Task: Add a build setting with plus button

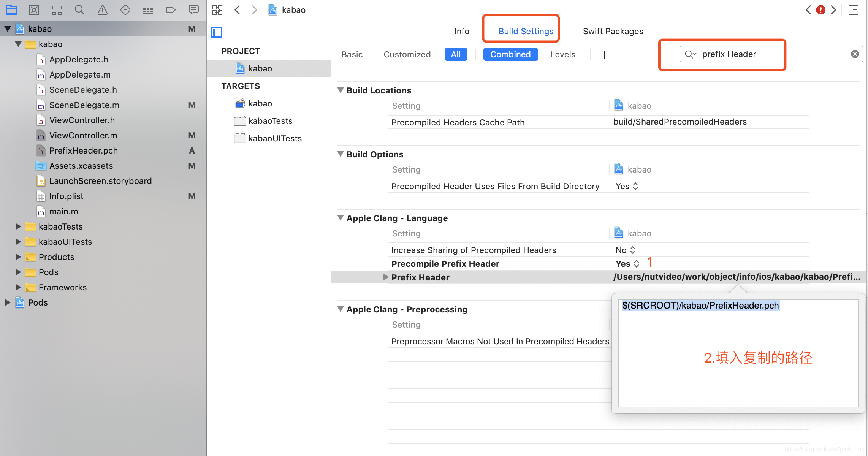Action: pos(604,55)
